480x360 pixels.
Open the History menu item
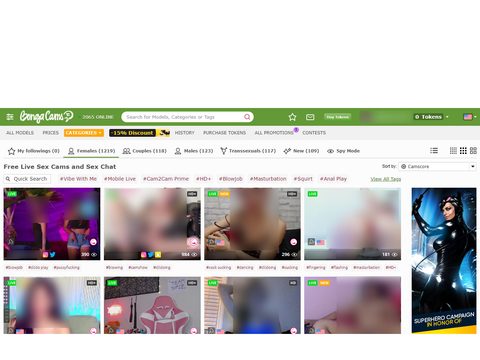click(185, 133)
